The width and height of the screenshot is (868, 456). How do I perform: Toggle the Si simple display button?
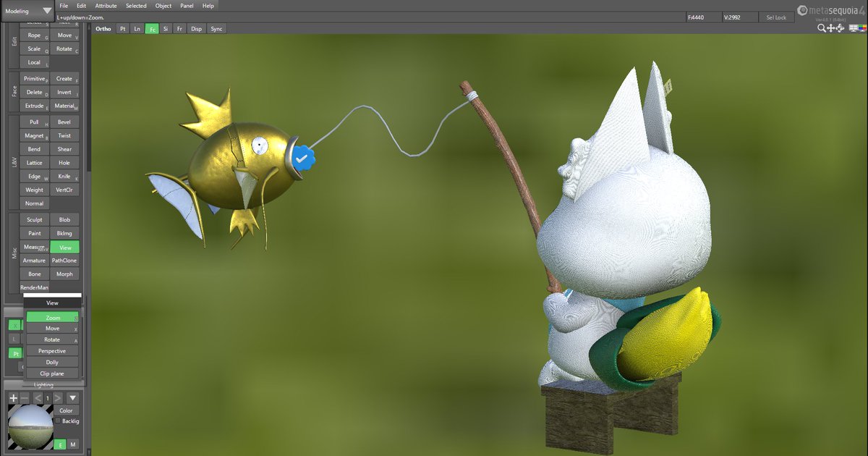(166, 28)
